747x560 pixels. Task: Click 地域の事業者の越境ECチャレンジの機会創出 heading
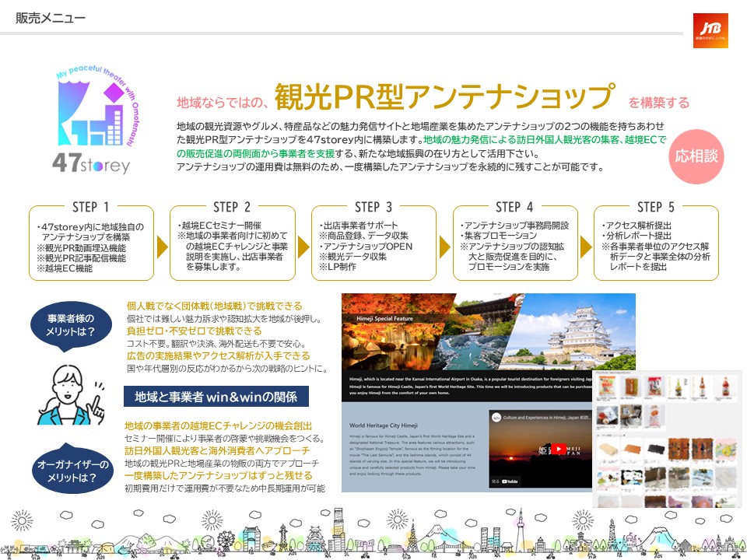point(218,425)
